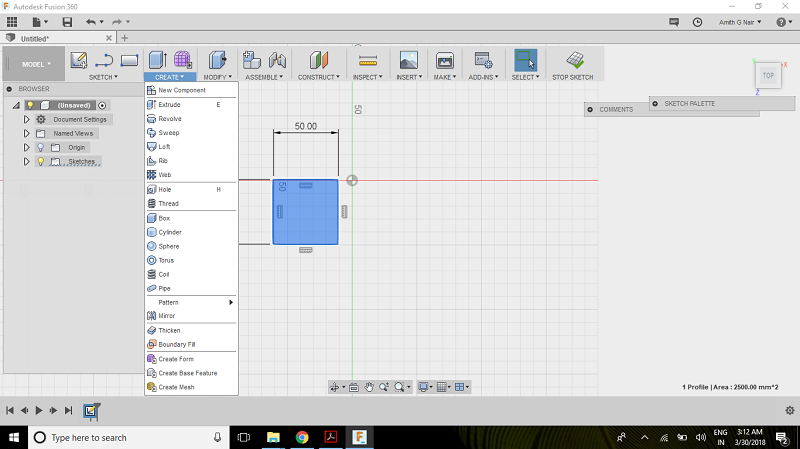Click the Orbit navigation icon
The height and width of the screenshot is (449, 800).
tap(335, 387)
